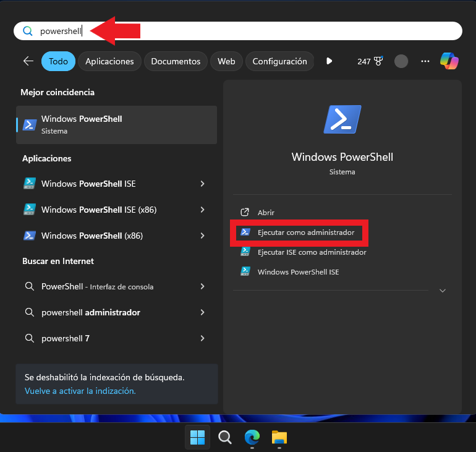
Task: Launch Microsoft Edge from taskbar
Action: pyautogui.click(x=252, y=437)
